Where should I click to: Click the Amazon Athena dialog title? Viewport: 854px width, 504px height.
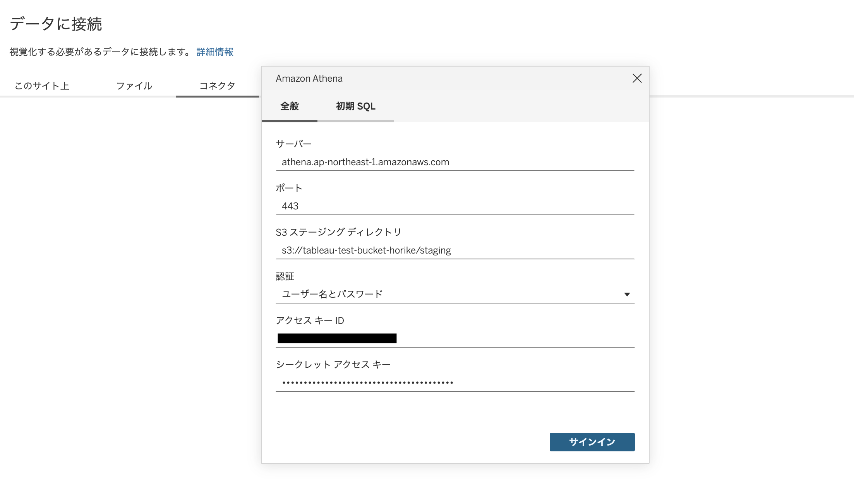coord(309,79)
